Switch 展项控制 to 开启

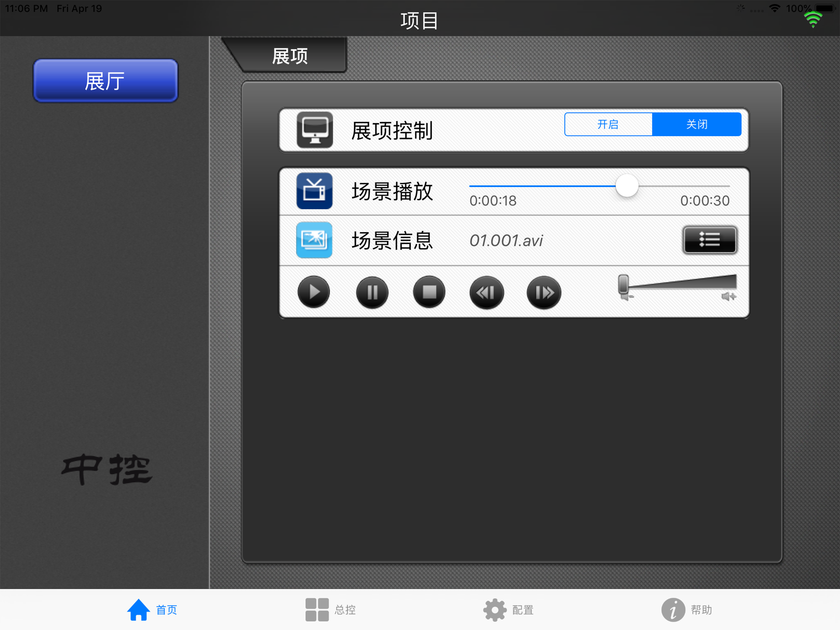click(608, 124)
